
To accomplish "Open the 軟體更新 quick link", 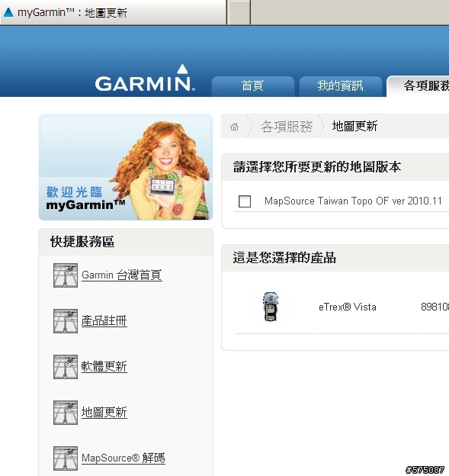I will tap(104, 367).
